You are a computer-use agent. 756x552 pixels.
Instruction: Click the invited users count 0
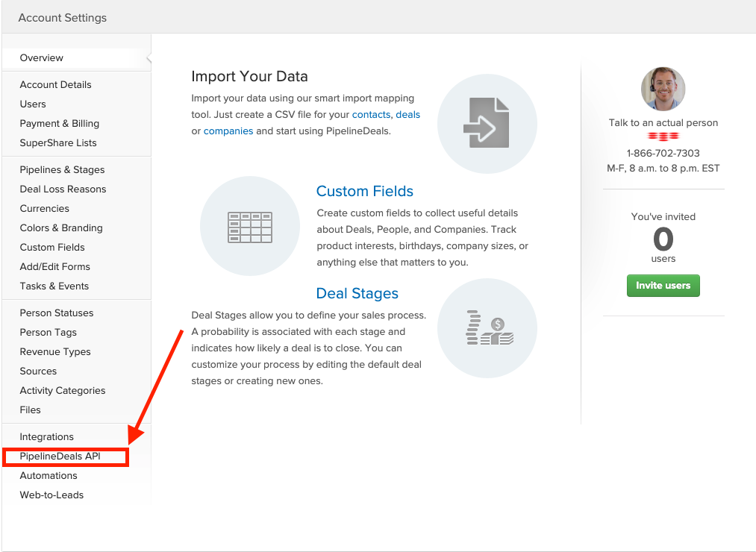point(663,239)
